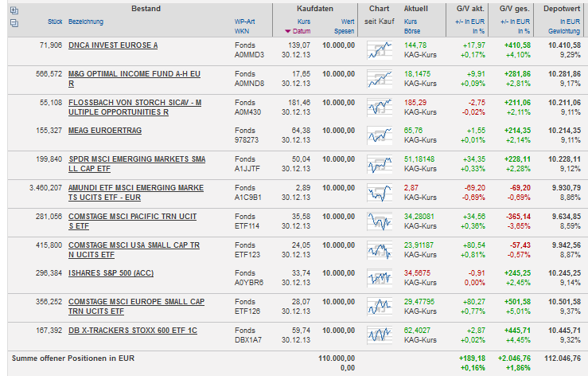Image resolution: width=588 pixels, height=376 pixels.
Task: Open chart thumbnail for iShares S&P 500
Action: [380, 278]
